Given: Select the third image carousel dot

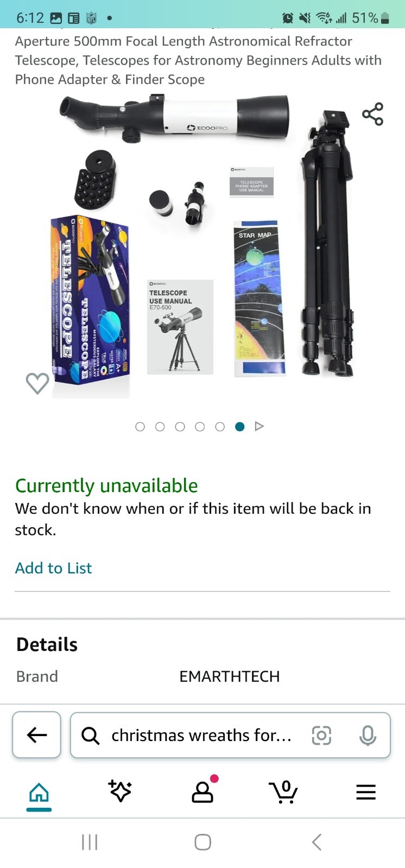Looking at the screenshot, I should (x=180, y=426).
